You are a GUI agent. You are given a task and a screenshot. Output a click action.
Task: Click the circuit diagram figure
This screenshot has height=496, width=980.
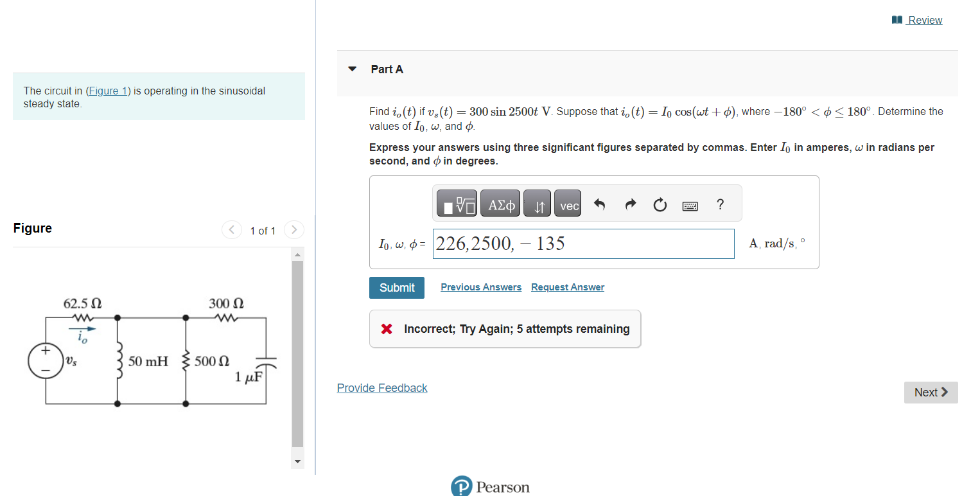pos(152,352)
